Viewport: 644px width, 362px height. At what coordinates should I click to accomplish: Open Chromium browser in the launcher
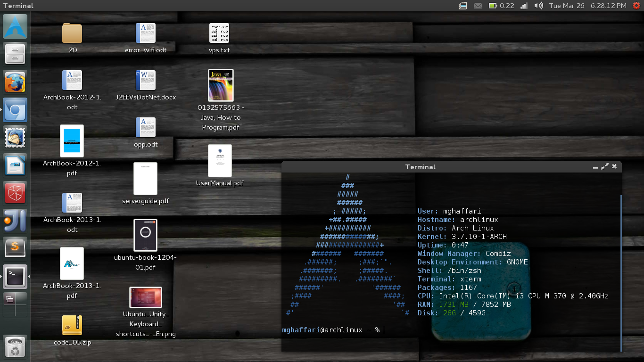[x=15, y=110]
